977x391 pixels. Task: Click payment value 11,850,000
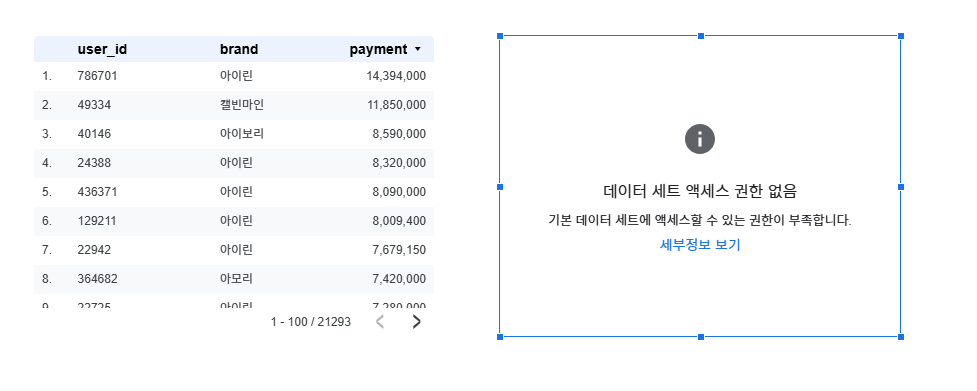tap(396, 105)
